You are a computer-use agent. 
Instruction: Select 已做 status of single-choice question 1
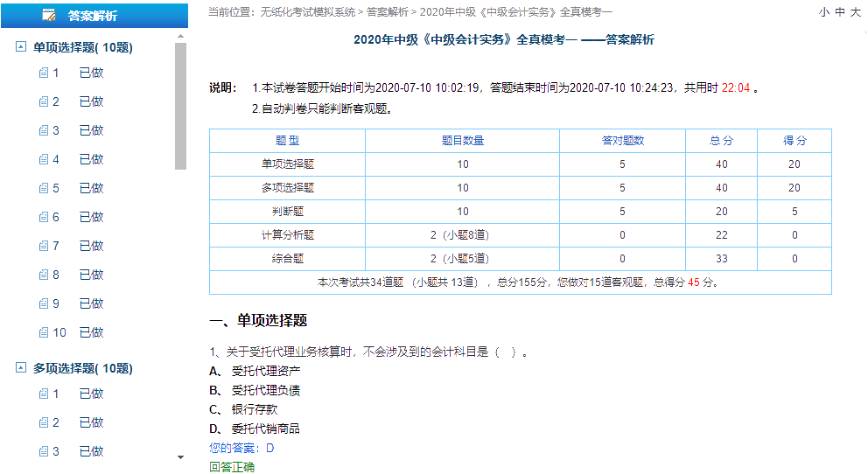[x=91, y=73]
